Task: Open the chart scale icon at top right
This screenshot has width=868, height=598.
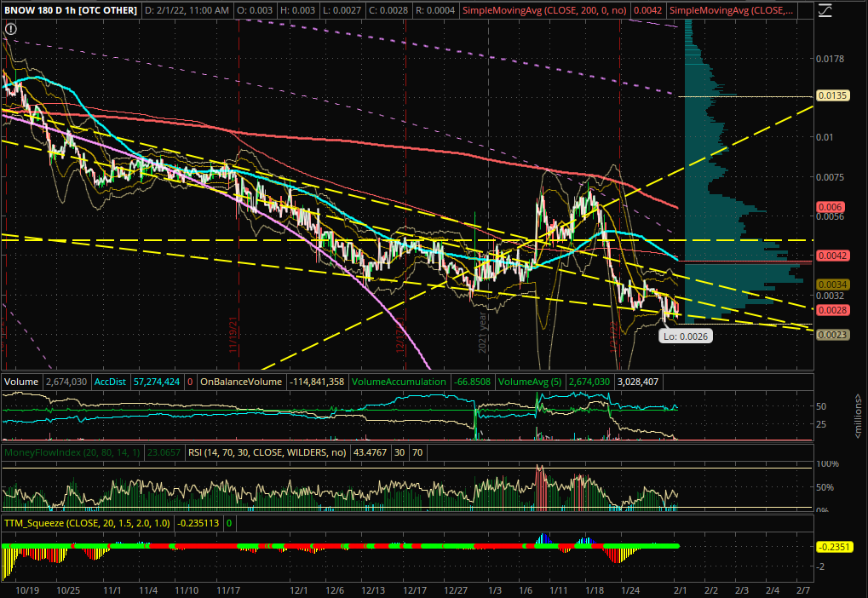Action: (x=824, y=10)
